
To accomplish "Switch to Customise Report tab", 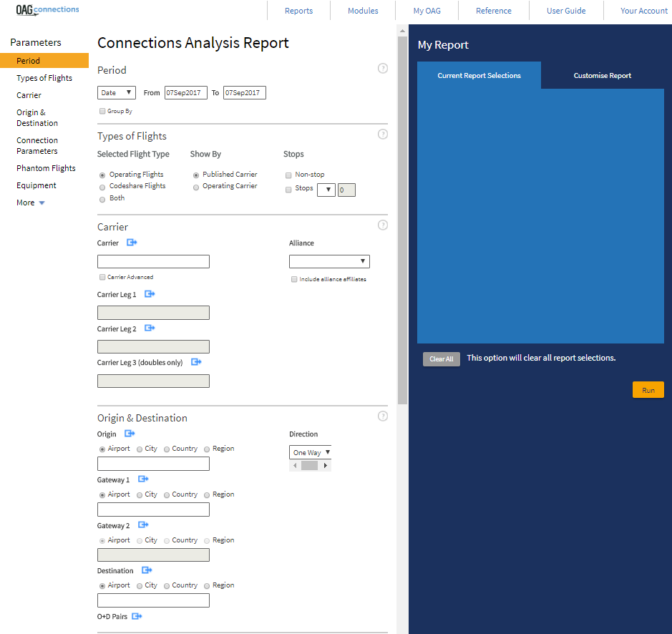I will 602,75.
